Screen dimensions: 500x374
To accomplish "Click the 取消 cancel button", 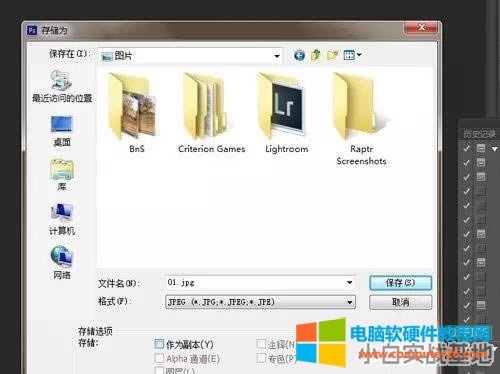I will tap(400, 302).
